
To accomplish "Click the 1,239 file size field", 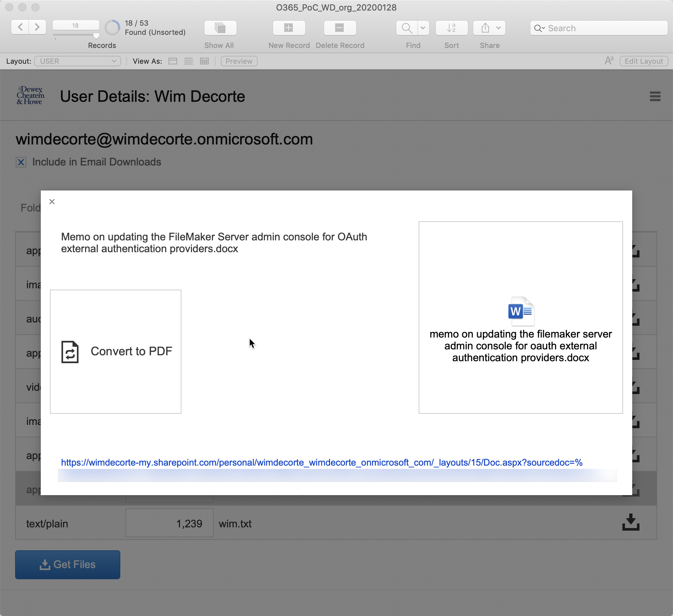I will 169,523.
